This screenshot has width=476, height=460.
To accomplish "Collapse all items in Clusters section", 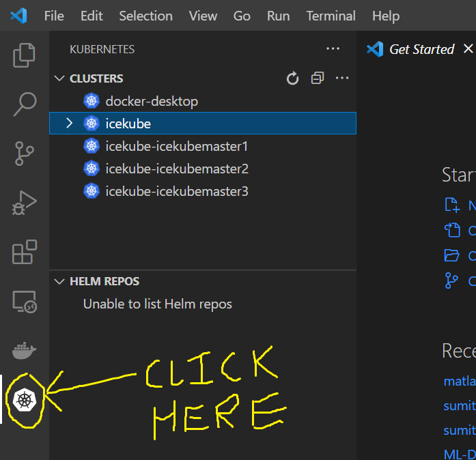I will coord(318,78).
